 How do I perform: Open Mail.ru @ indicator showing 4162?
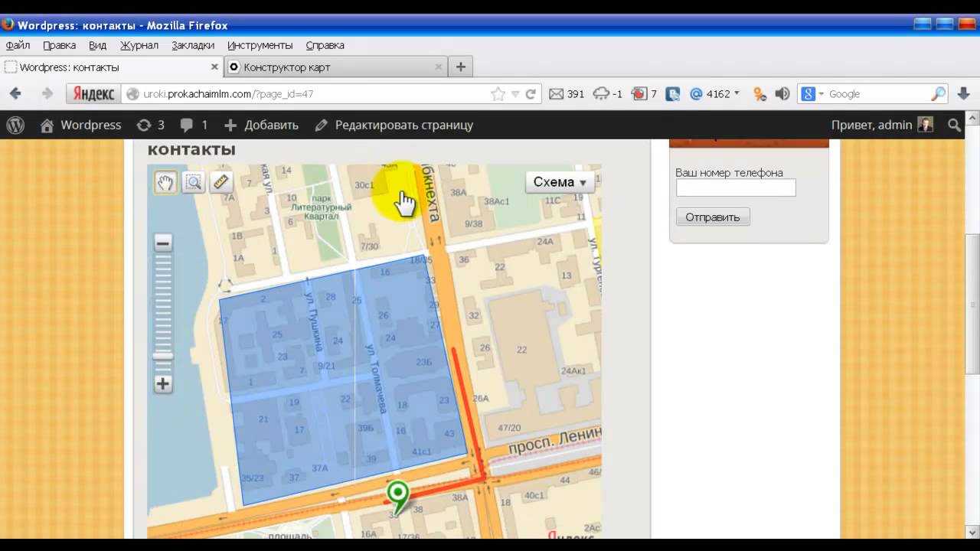tap(710, 94)
